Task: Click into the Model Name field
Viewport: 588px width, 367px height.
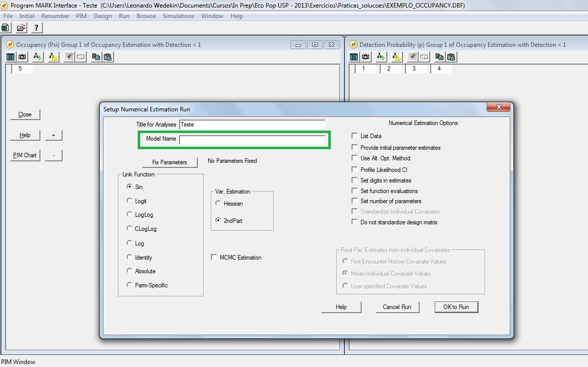Action: [252, 140]
